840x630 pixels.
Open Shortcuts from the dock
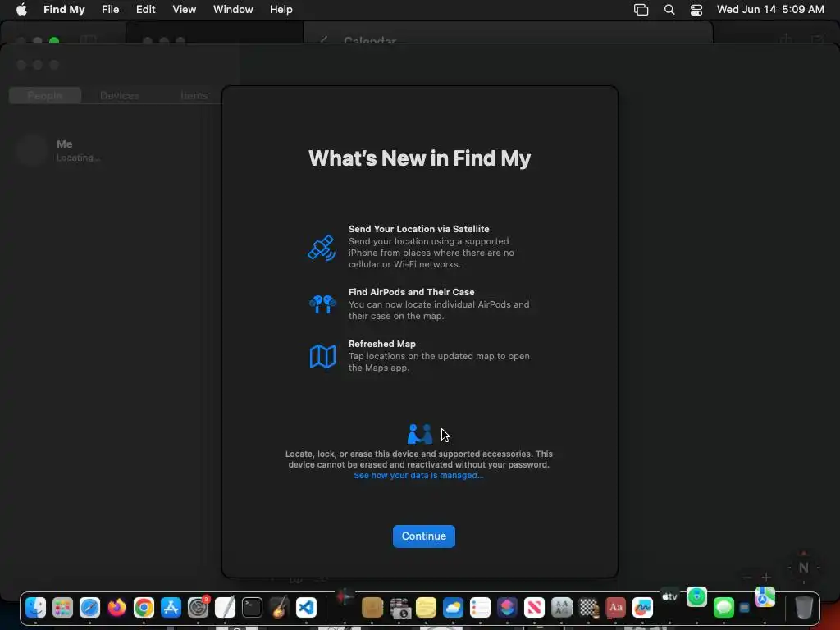(507, 608)
